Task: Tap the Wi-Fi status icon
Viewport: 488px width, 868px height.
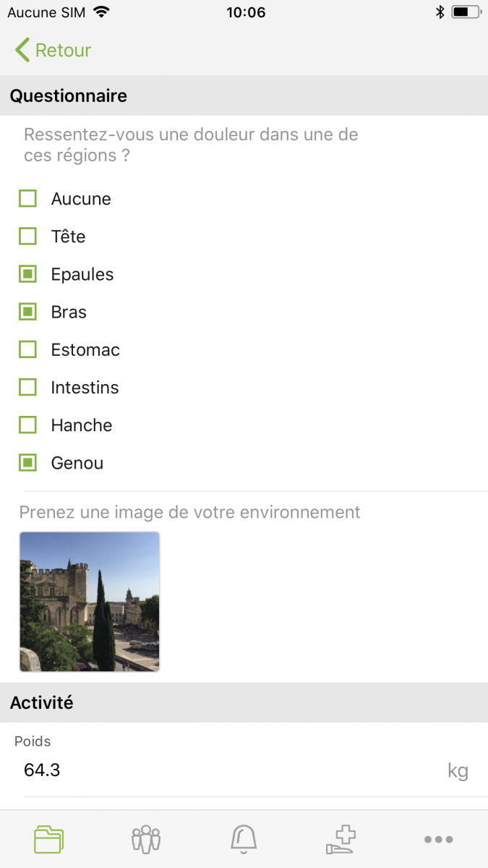Action: (x=102, y=12)
